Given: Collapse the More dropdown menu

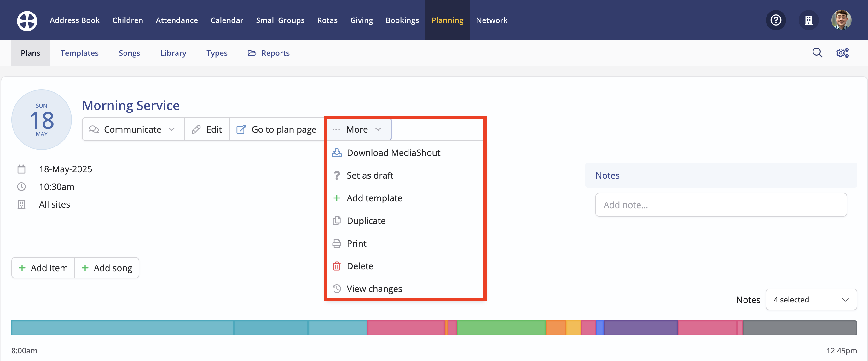Looking at the screenshot, I should pos(359,129).
